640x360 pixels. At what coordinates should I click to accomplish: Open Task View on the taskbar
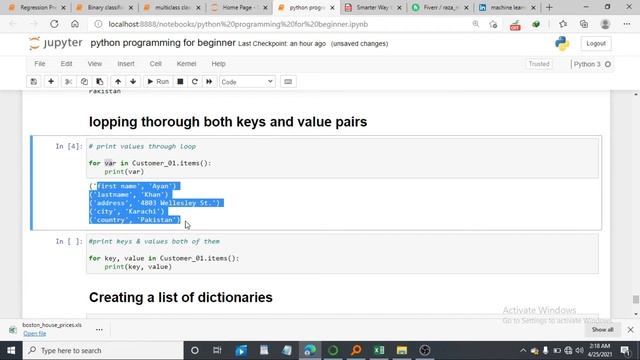tap(217, 350)
